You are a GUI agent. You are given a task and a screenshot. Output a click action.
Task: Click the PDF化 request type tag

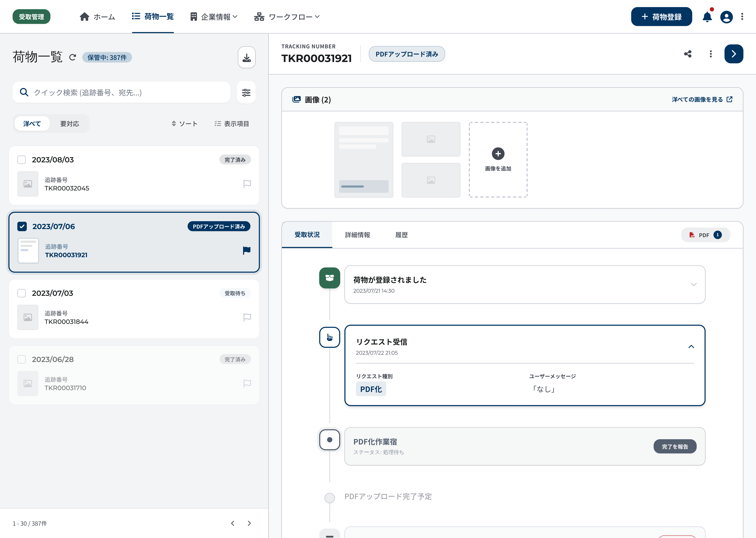(x=371, y=389)
